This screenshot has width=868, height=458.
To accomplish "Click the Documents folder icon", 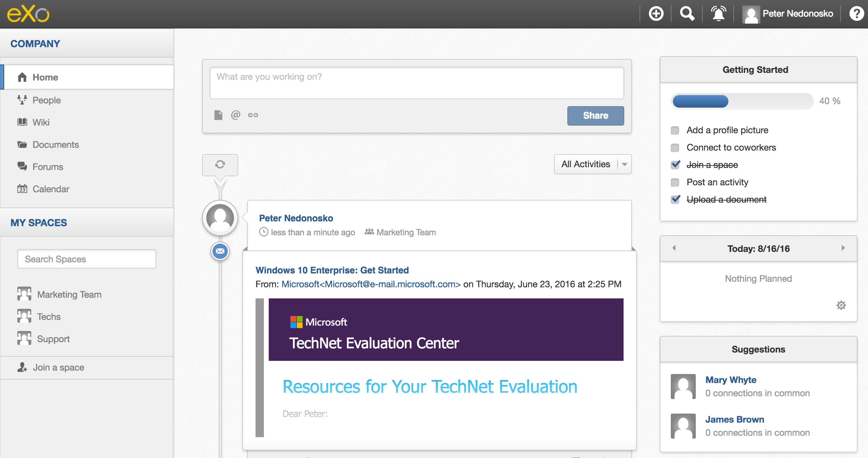I will pos(22,144).
